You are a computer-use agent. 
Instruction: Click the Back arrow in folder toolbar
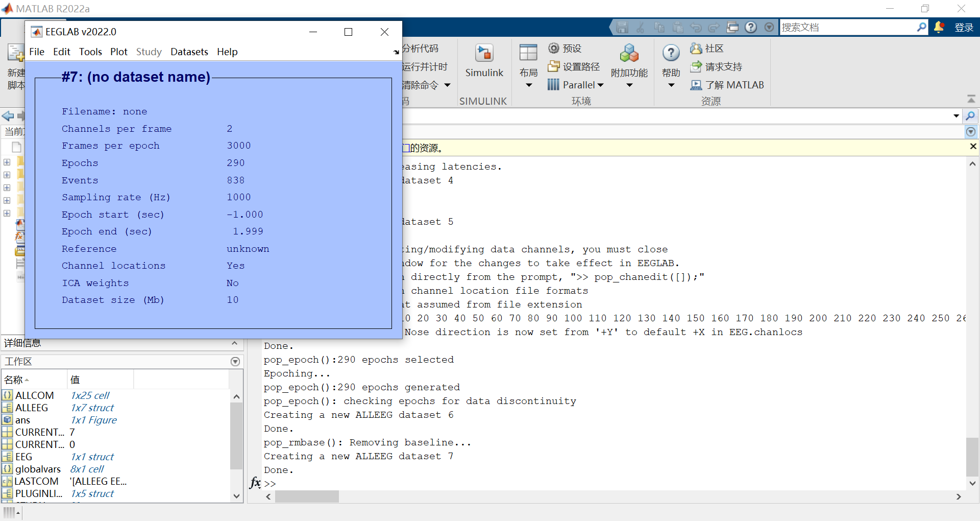pyautogui.click(x=8, y=116)
